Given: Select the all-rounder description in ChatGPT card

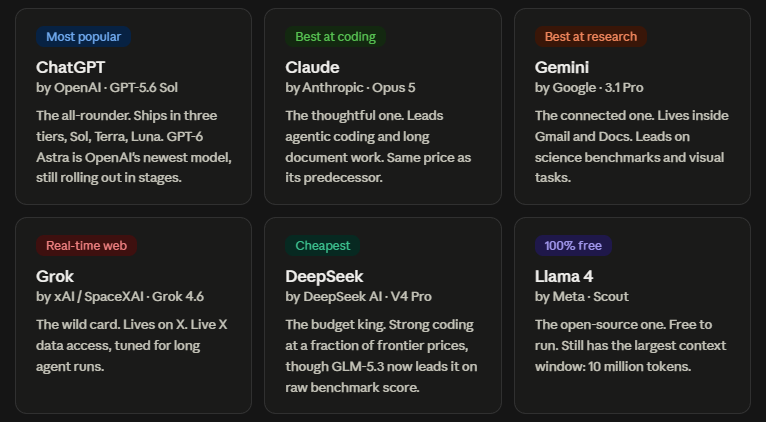Looking at the screenshot, I should click(134, 147).
